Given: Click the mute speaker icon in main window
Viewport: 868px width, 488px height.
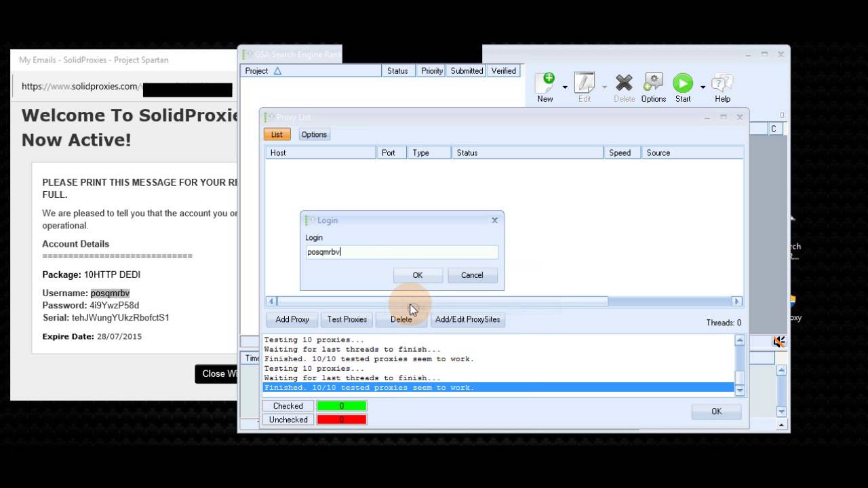Looking at the screenshot, I should coord(779,342).
